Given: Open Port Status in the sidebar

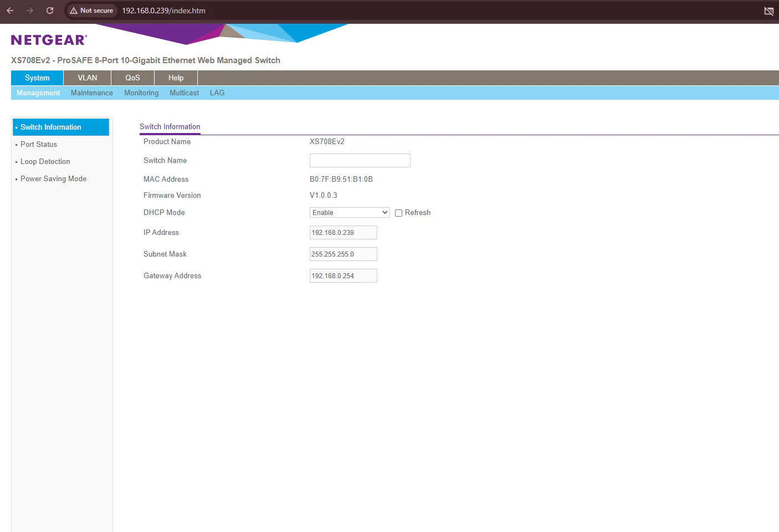Looking at the screenshot, I should pyautogui.click(x=39, y=145).
